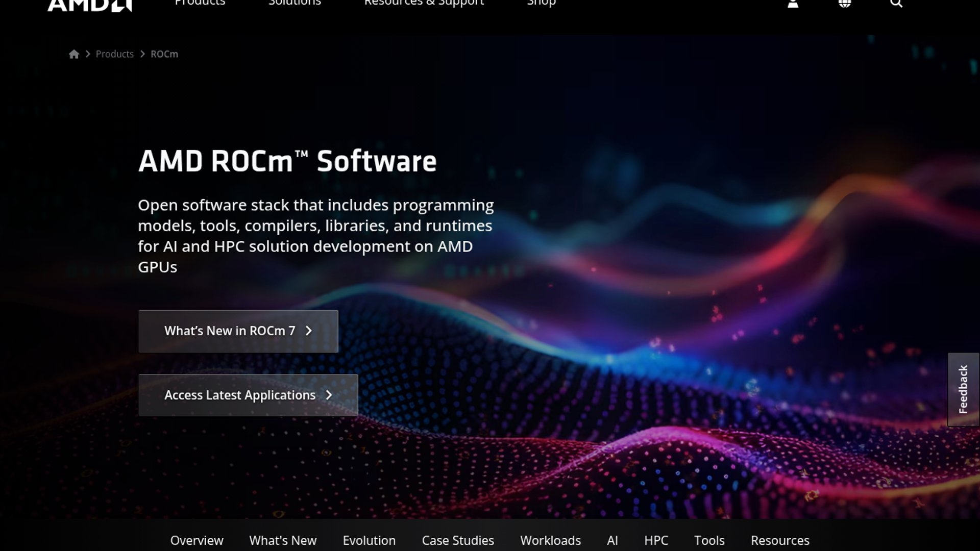
Task: Switch to the Case Studies section tab
Action: [457, 540]
